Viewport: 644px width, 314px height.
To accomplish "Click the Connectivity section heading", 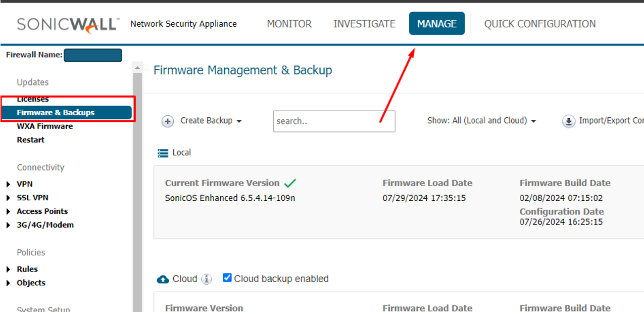I will pyautogui.click(x=41, y=168).
